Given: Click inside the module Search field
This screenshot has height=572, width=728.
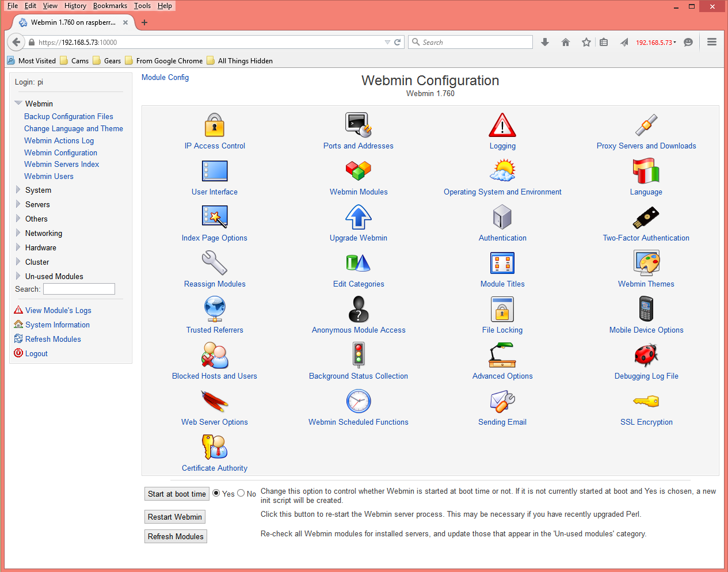Looking at the screenshot, I should coord(79,289).
